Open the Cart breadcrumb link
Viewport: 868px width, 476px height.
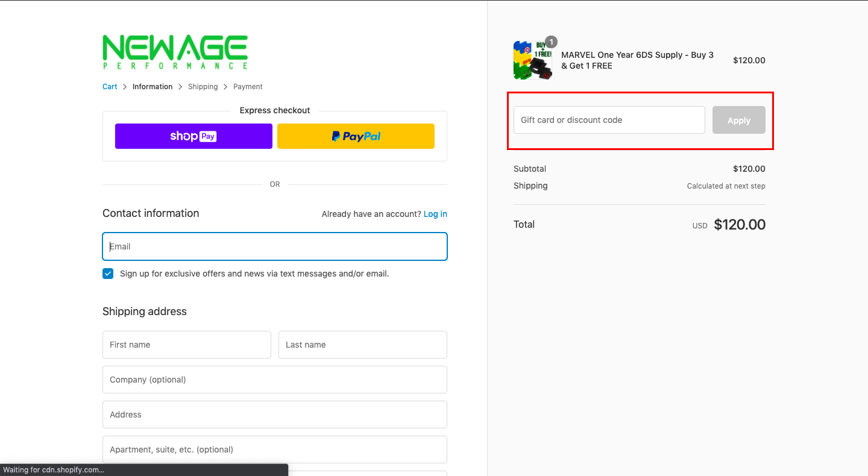click(110, 87)
